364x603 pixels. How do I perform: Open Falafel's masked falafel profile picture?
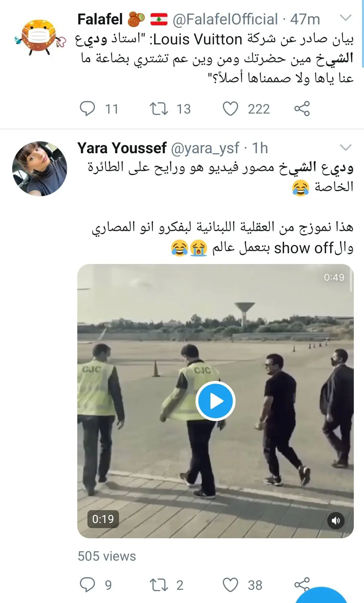(x=40, y=37)
